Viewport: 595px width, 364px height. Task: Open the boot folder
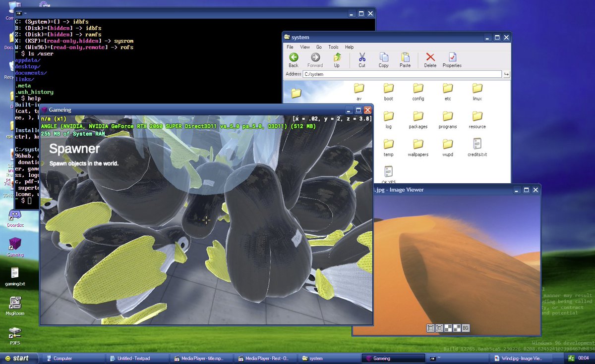(x=389, y=92)
